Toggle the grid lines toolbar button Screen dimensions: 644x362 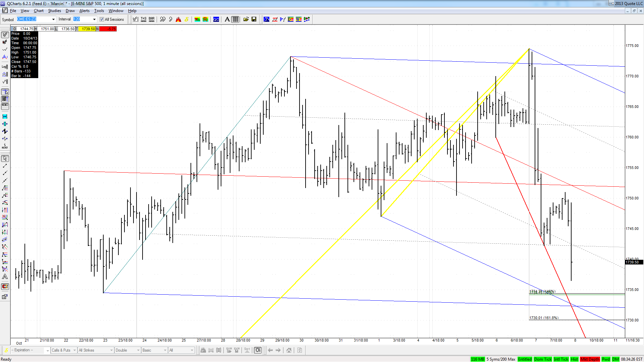point(235,19)
